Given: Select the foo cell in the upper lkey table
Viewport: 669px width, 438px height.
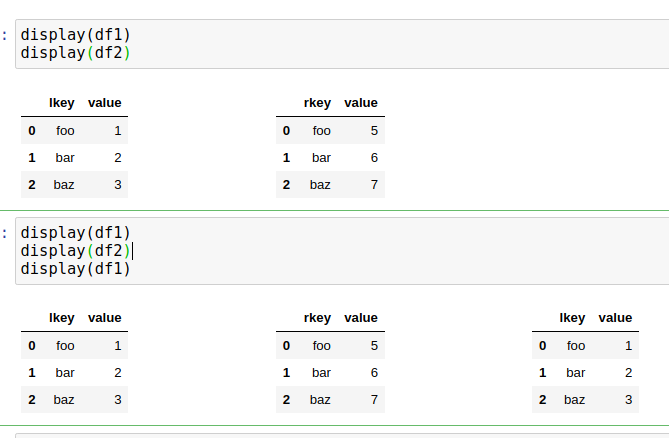Looking at the screenshot, I should click(65, 131).
